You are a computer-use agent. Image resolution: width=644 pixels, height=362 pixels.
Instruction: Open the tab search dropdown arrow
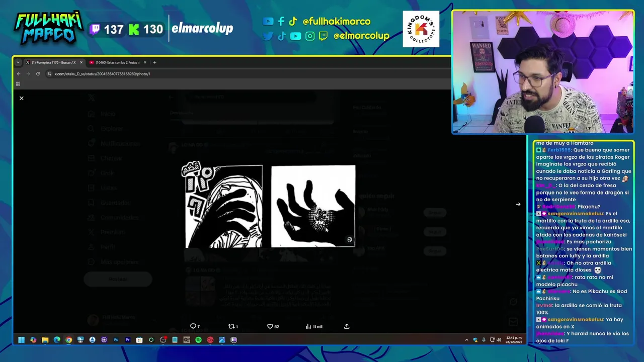pyautogui.click(x=18, y=62)
